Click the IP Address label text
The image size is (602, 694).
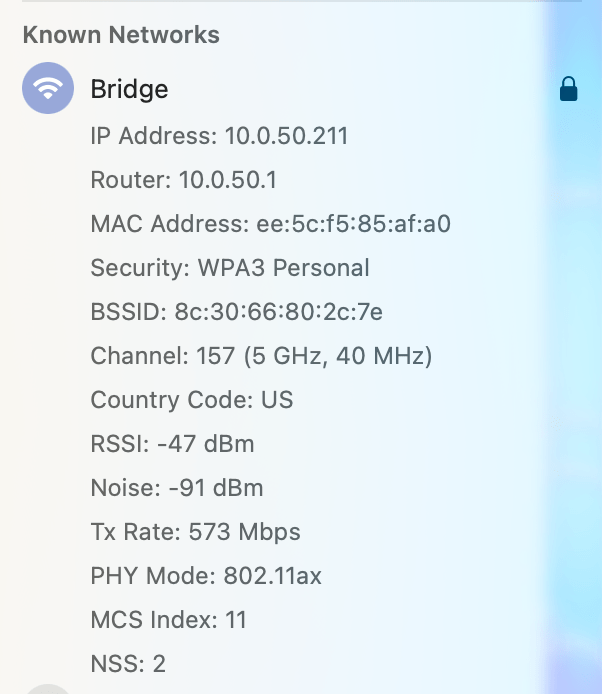[x=154, y=136]
